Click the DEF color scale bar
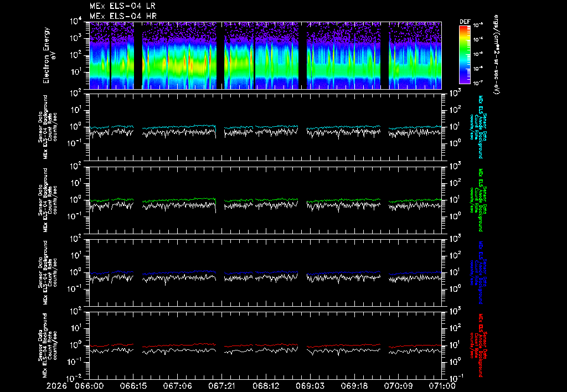The width and height of the screenshot is (567, 392). point(465,55)
